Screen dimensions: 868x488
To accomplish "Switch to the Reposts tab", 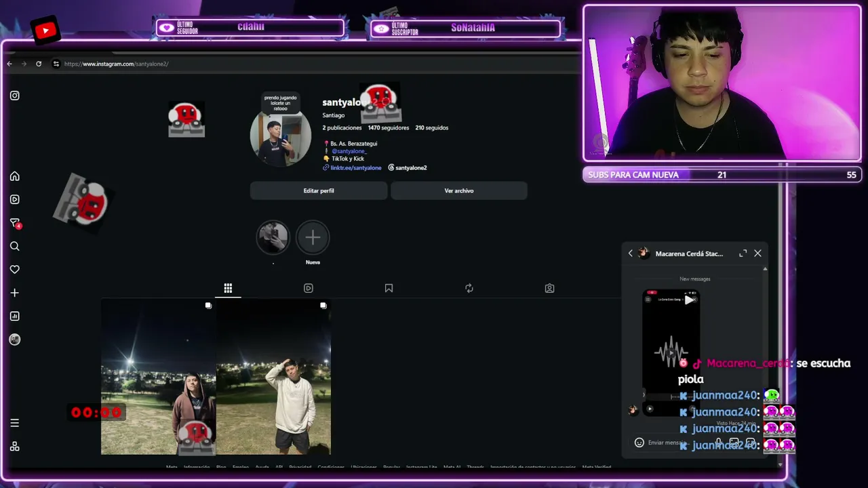I will click(469, 288).
